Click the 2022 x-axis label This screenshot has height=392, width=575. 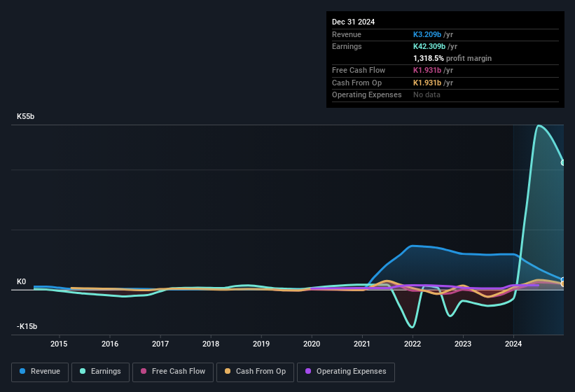[x=413, y=344]
